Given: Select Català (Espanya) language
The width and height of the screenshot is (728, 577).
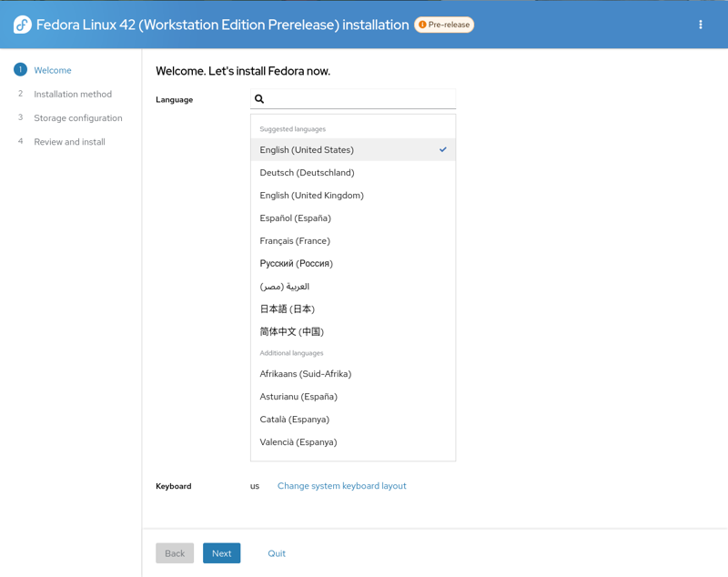Looking at the screenshot, I should click(x=353, y=419).
